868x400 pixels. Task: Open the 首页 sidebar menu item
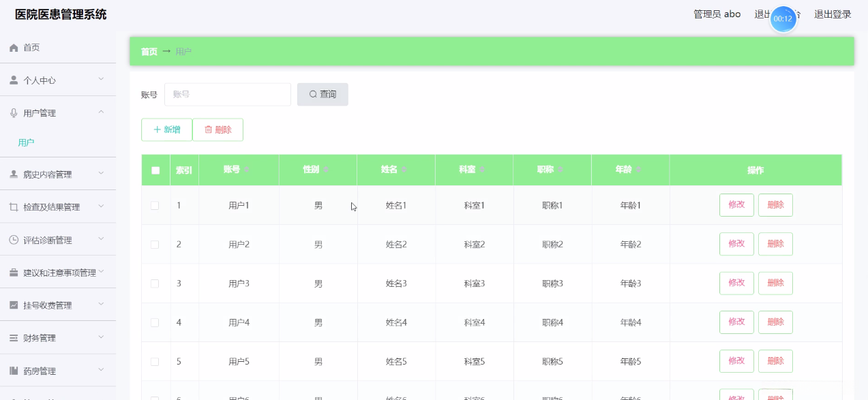tap(58, 48)
